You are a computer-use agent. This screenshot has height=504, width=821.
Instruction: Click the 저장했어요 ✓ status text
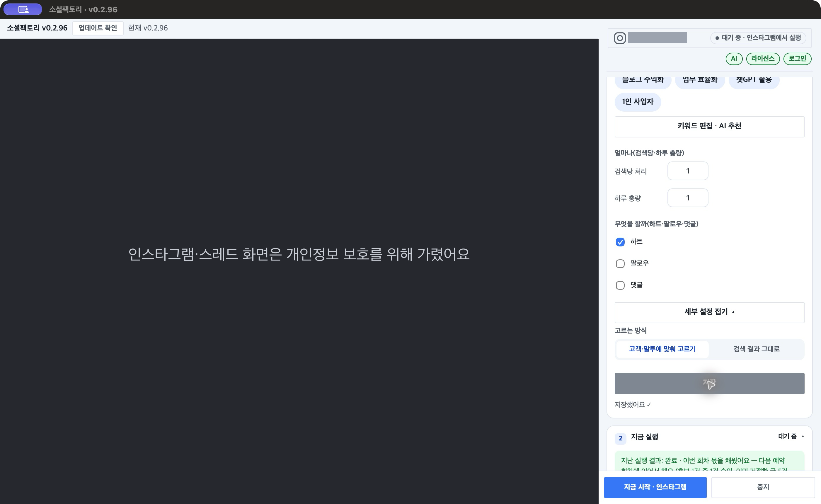[x=632, y=405]
